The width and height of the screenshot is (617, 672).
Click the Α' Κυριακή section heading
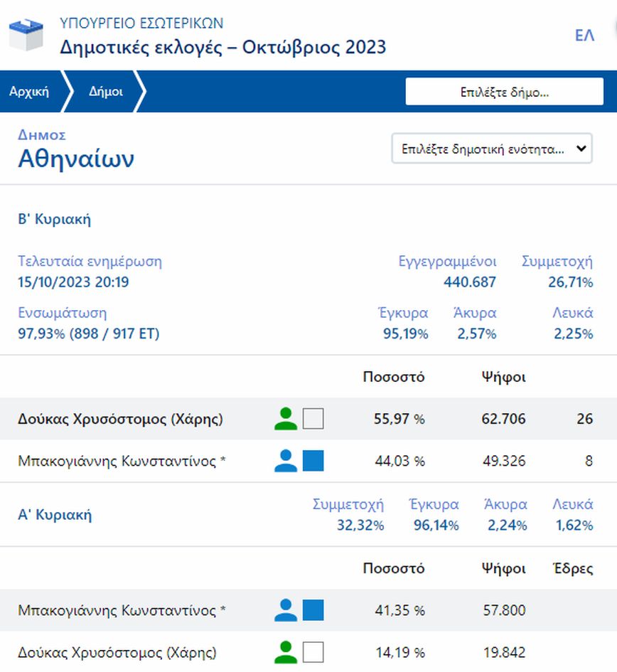[x=55, y=515]
